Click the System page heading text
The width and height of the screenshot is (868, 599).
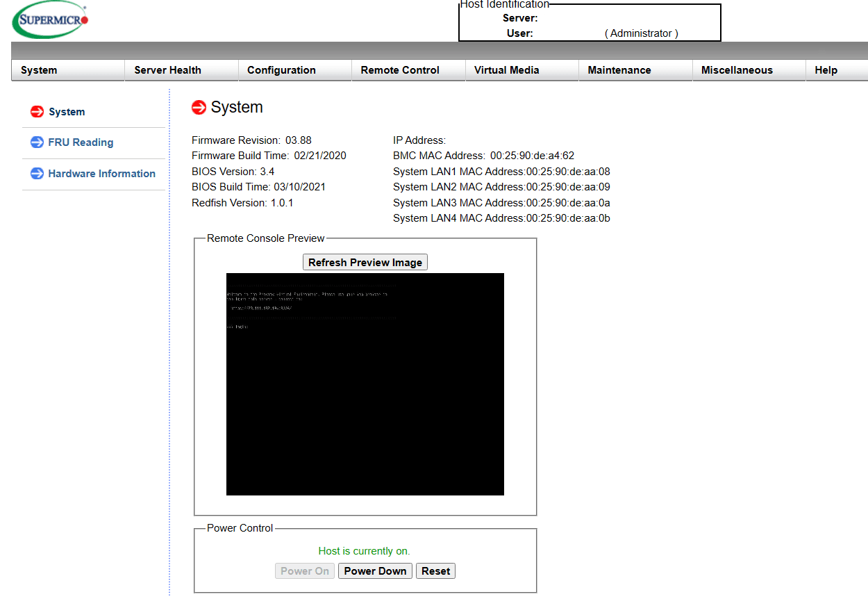tap(237, 108)
